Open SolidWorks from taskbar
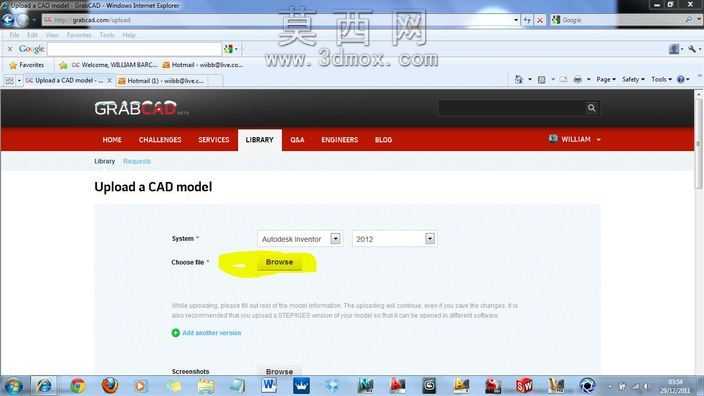Image resolution: width=704 pixels, height=396 pixels. click(x=524, y=386)
